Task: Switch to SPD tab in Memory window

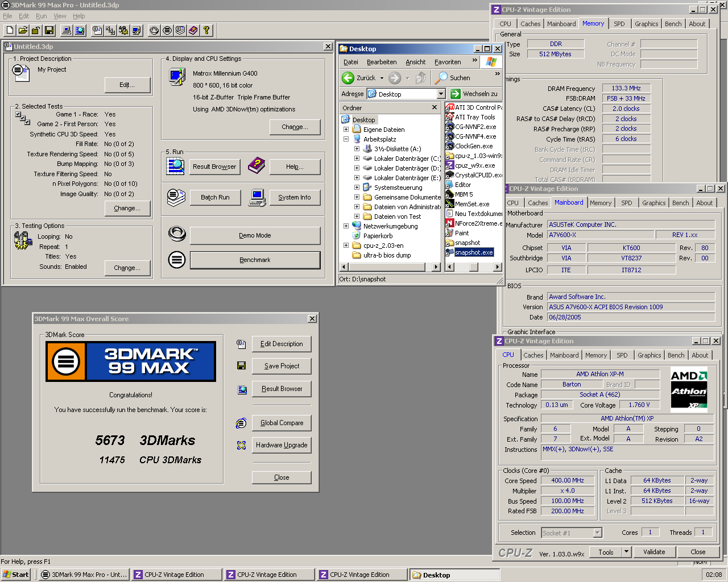Action: (x=619, y=24)
